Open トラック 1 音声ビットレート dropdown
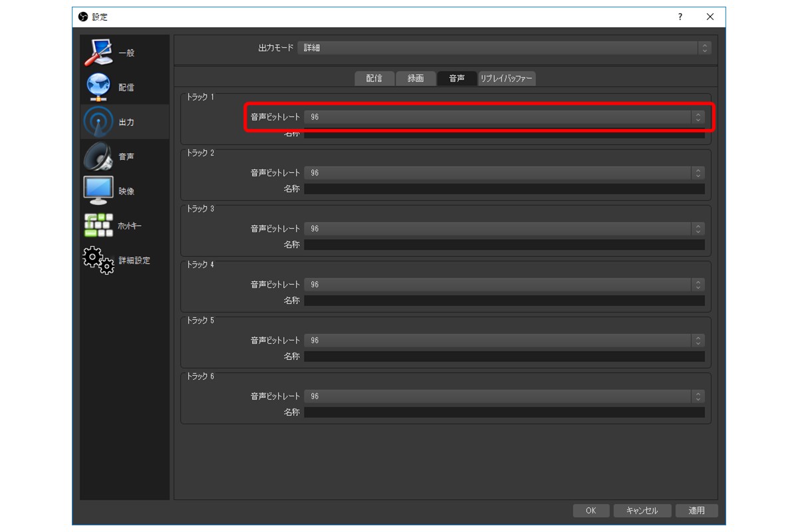 [504, 117]
